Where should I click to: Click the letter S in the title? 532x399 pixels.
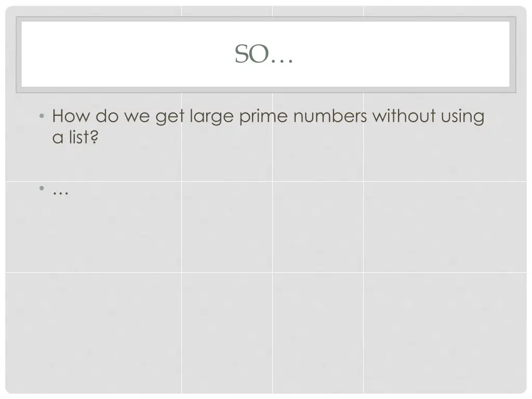(242, 54)
